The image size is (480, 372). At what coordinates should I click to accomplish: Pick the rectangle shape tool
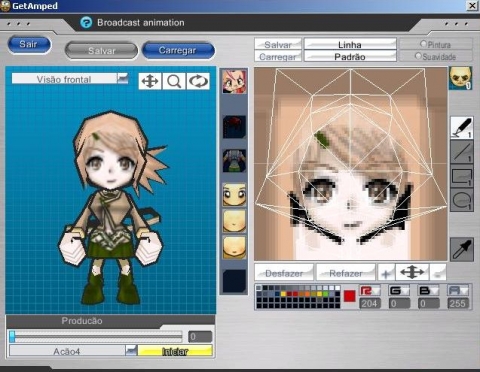point(462,176)
